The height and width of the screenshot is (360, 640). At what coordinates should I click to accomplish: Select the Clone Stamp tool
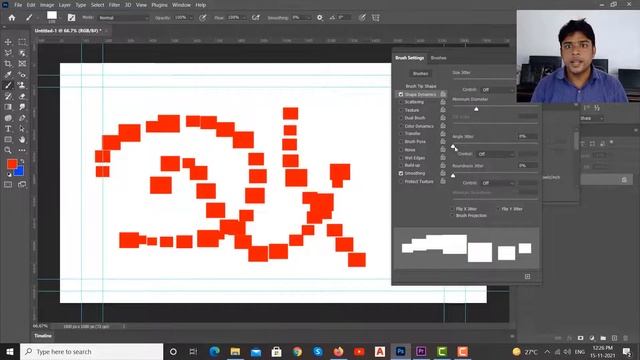tap(22, 85)
